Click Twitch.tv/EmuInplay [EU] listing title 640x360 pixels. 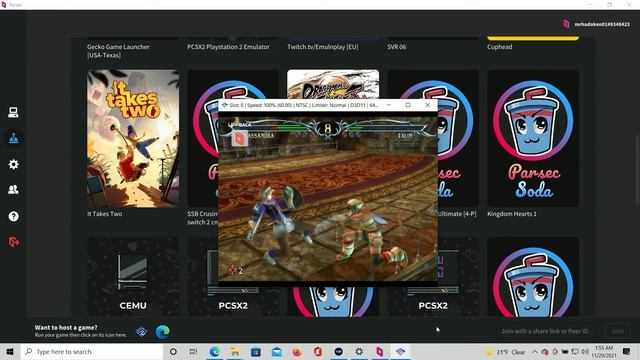point(323,47)
